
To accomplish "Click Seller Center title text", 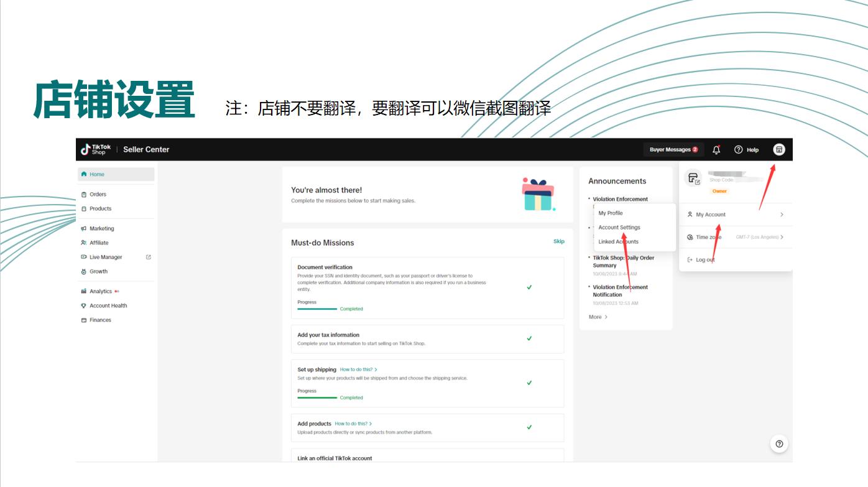I will tap(146, 149).
